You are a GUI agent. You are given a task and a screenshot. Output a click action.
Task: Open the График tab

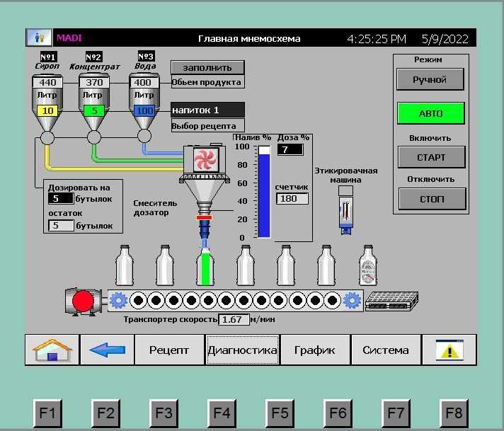(315, 350)
